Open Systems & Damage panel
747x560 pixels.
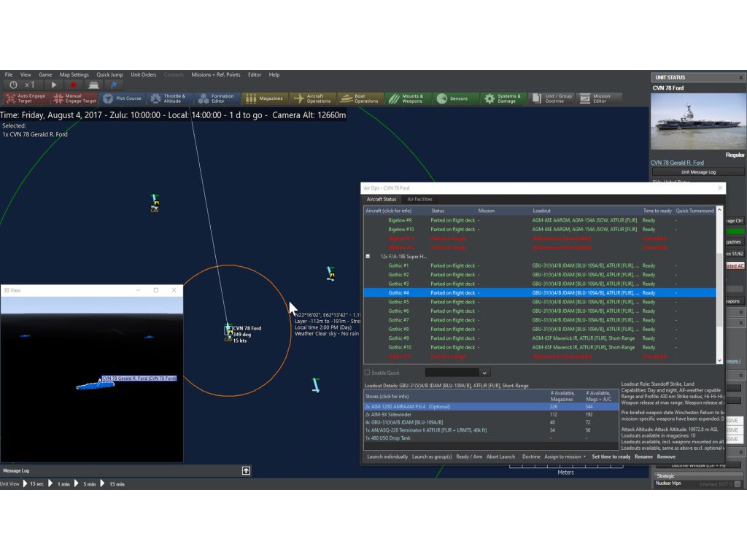(503, 98)
